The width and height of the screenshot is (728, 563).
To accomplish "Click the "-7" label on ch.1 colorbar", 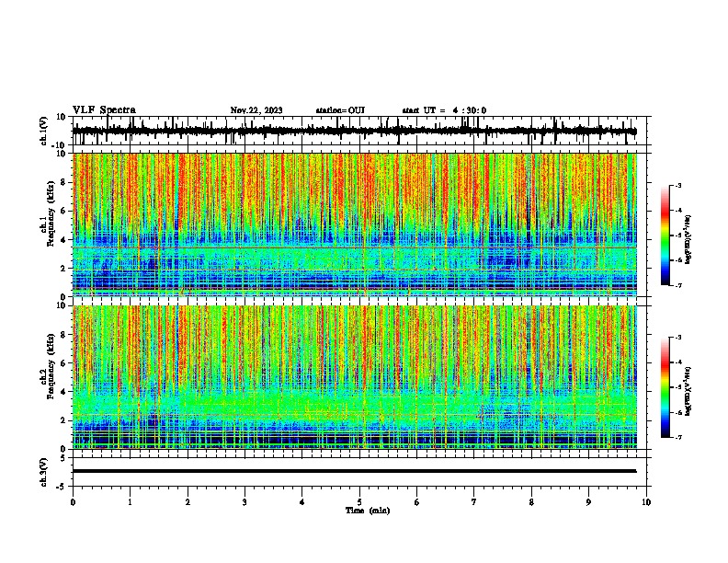I will tap(677, 285).
